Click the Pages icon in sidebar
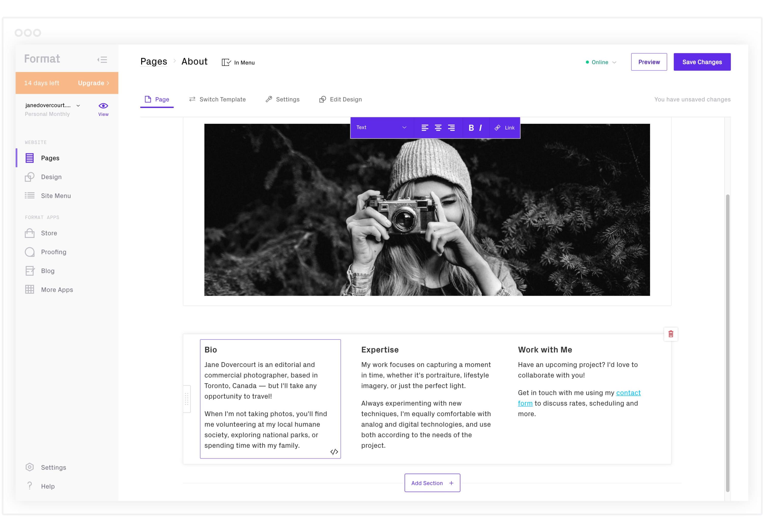764x532 pixels. coord(30,157)
